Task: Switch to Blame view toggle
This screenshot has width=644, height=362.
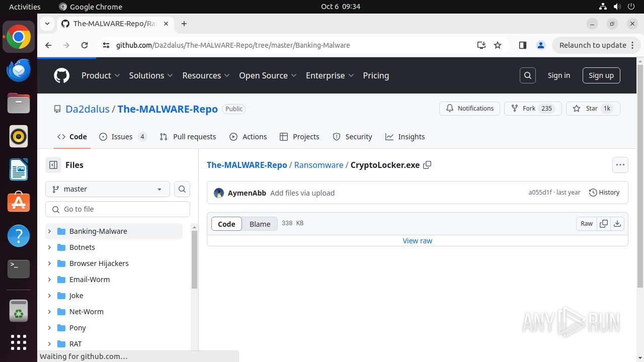Action: point(260,224)
